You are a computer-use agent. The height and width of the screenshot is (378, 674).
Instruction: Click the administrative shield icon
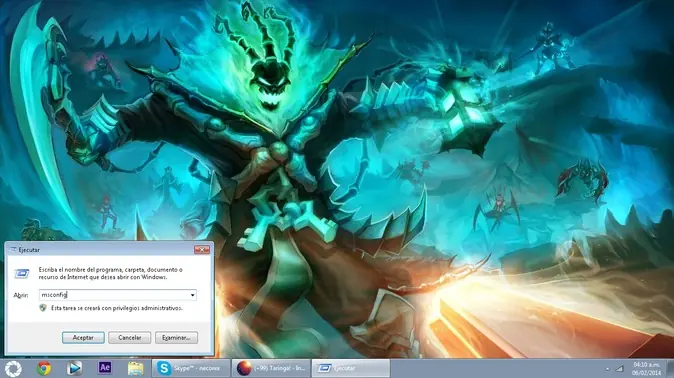click(x=43, y=308)
